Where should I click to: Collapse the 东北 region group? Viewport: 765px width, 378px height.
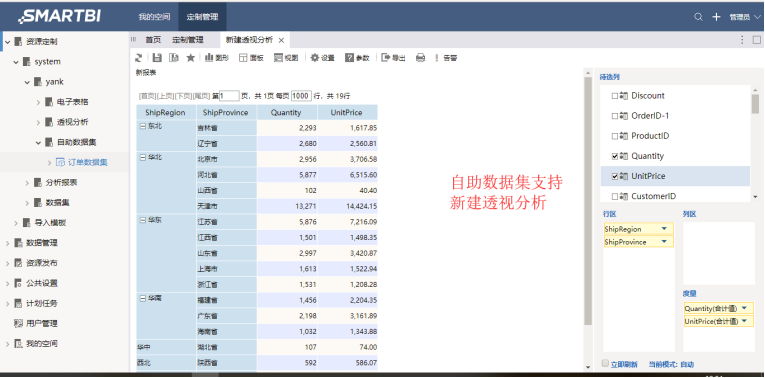(142, 126)
